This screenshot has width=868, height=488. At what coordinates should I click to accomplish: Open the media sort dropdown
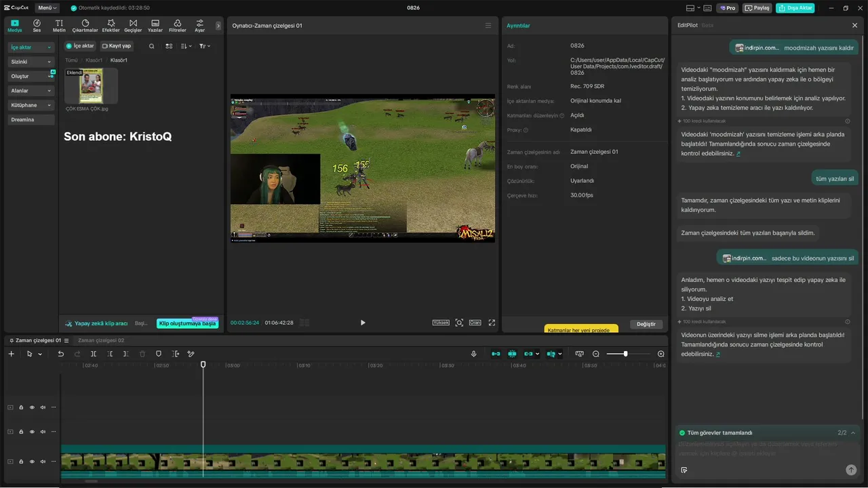click(x=186, y=46)
